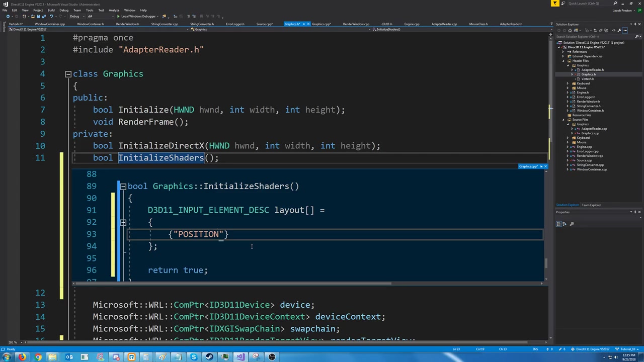Click the feedback notification flag icon
The image size is (644, 362).
(555, 3)
